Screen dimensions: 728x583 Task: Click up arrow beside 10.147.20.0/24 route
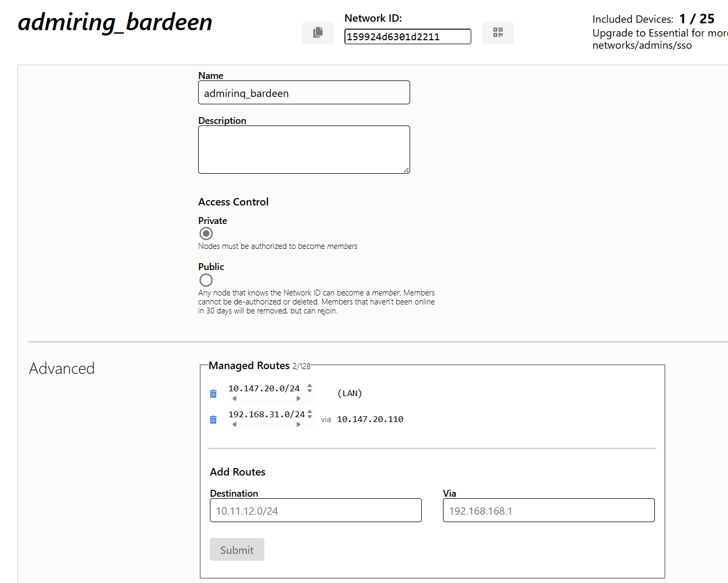coord(309,385)
